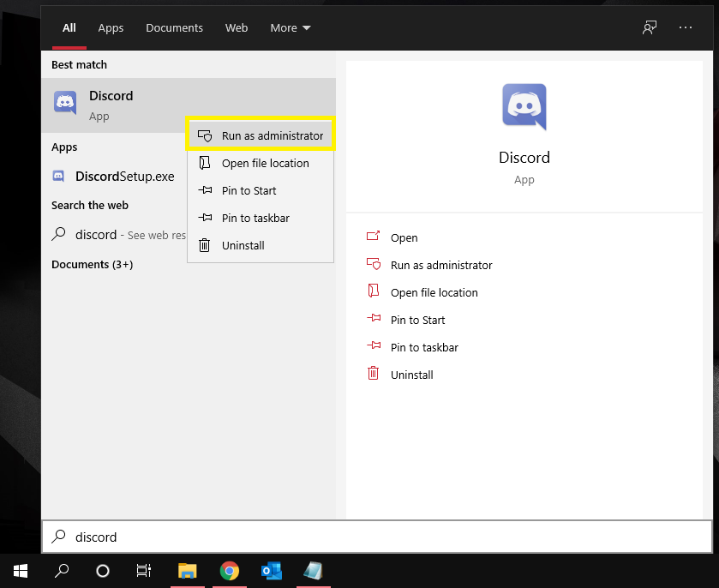Open File Explorer from the taskbar
The image size is (719, 588).
(x=187, y=571)
